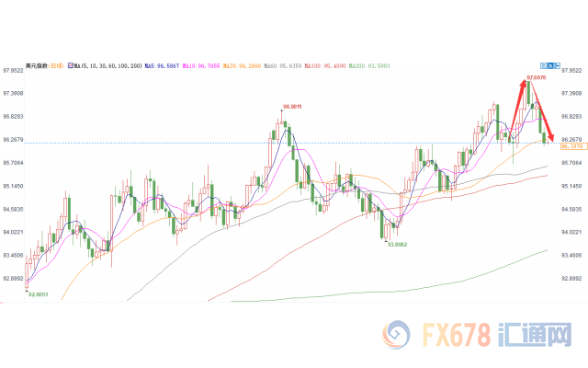Click the left axis 96.8293 label
Viewport: 588px width, 368px height.
point(13,117)
